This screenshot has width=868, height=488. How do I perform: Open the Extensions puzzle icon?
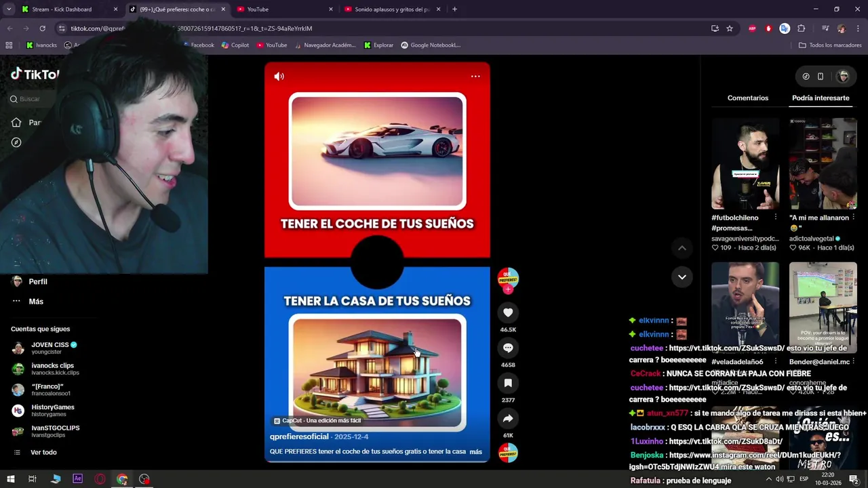tap(802, 28)
